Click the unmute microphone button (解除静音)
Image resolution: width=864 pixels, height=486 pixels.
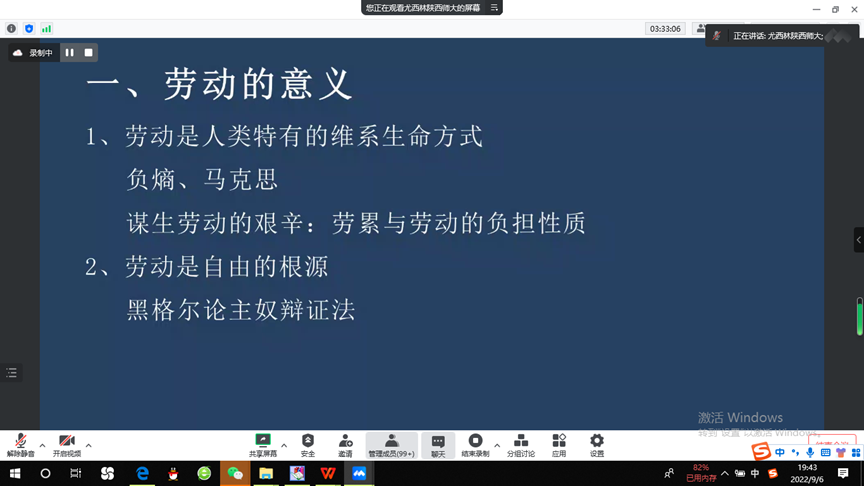20,445
